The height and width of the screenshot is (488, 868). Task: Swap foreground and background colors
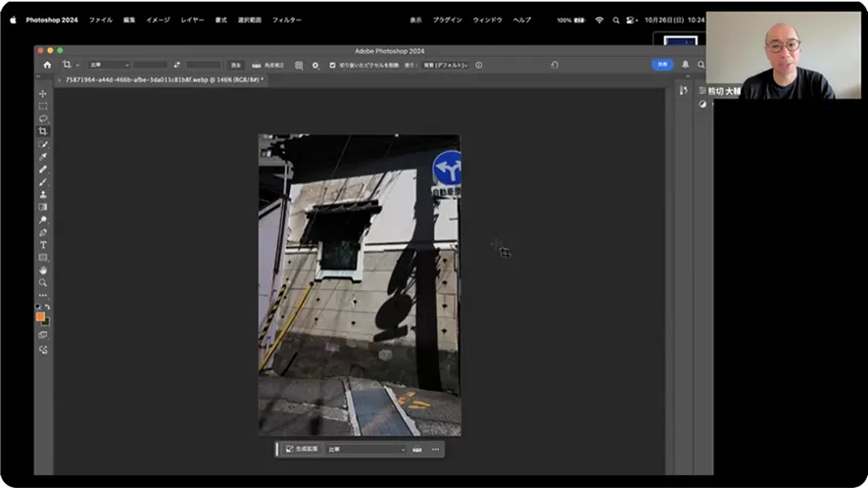coord(48,307)
